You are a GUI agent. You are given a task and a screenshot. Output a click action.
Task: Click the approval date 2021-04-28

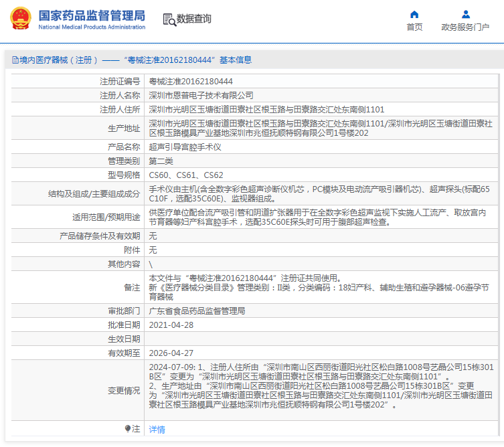tap(171, 325)
